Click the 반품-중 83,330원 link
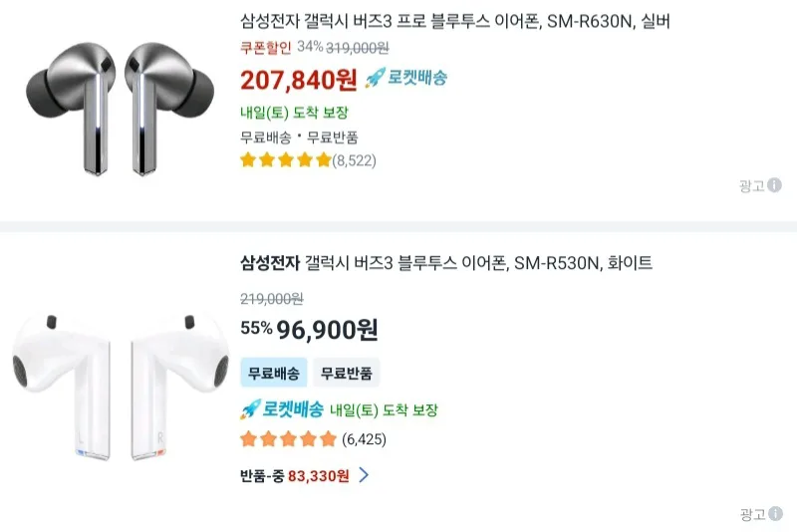The height and width of the screenshot is (532, 797). click(x=295, y=475)
